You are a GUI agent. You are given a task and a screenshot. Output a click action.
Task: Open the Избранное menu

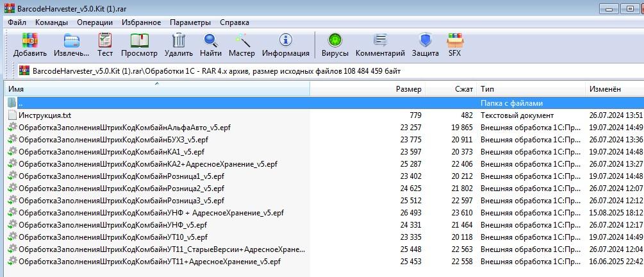pyautogui.click(x=142, y=22)
